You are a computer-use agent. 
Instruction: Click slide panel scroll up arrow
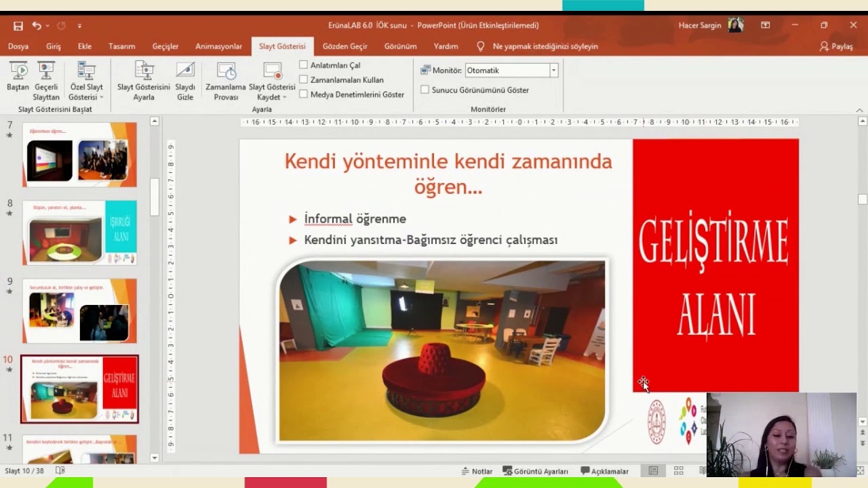[x=155, y=121]
